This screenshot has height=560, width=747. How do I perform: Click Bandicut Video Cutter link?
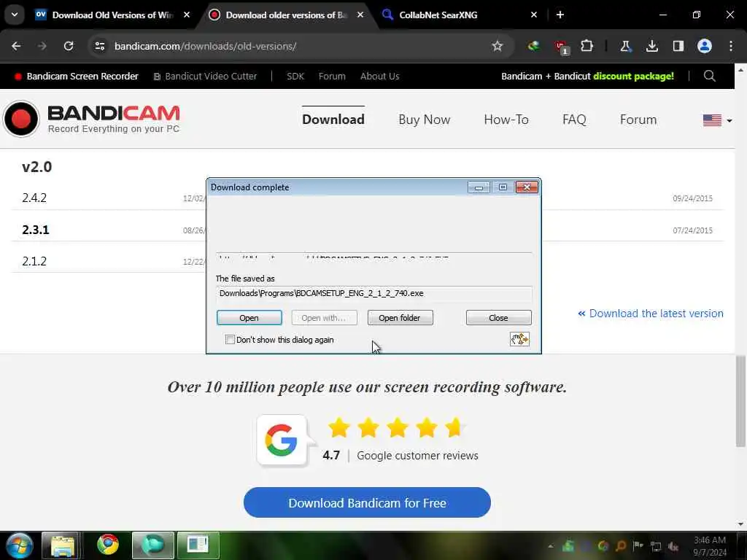205,76
